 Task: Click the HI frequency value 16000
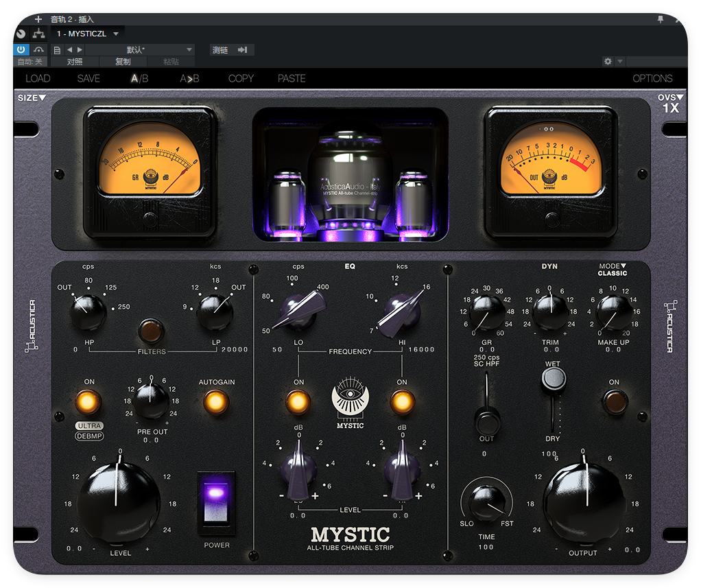point(422,349)
